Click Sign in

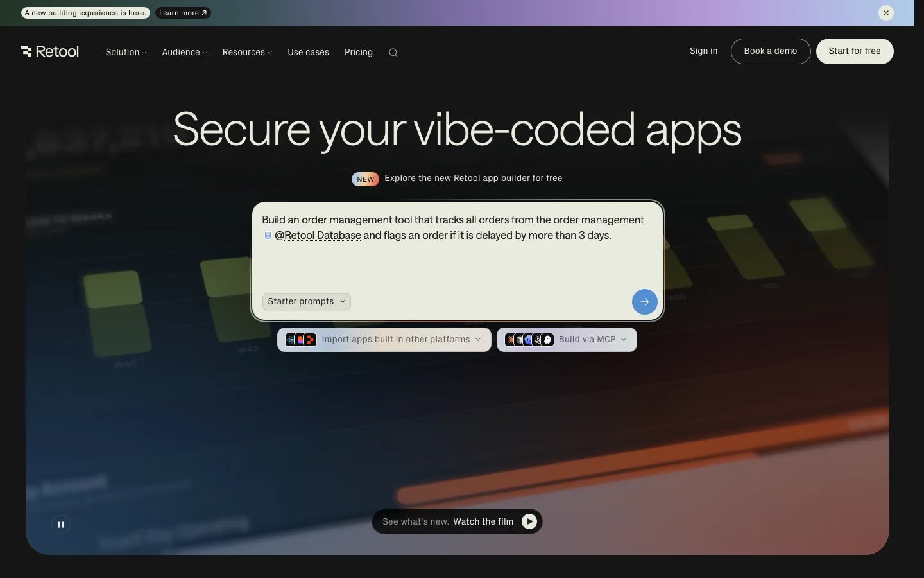[x=703, y=51]
